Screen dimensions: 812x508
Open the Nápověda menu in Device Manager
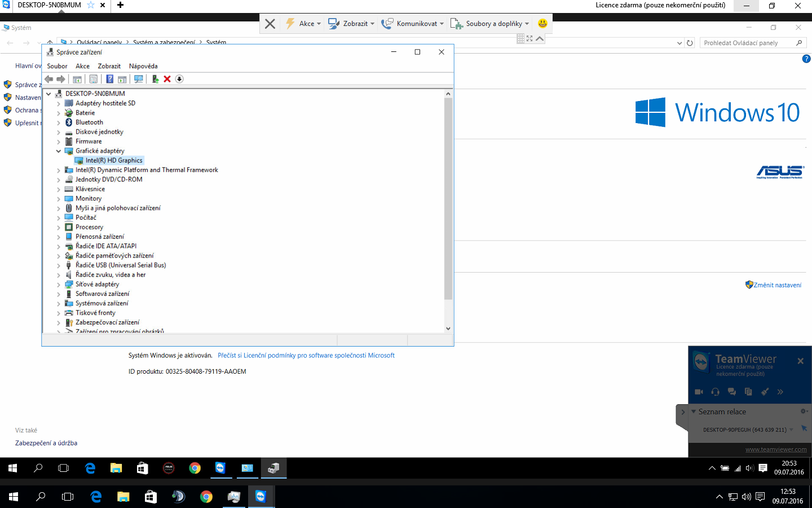[143, 66]
